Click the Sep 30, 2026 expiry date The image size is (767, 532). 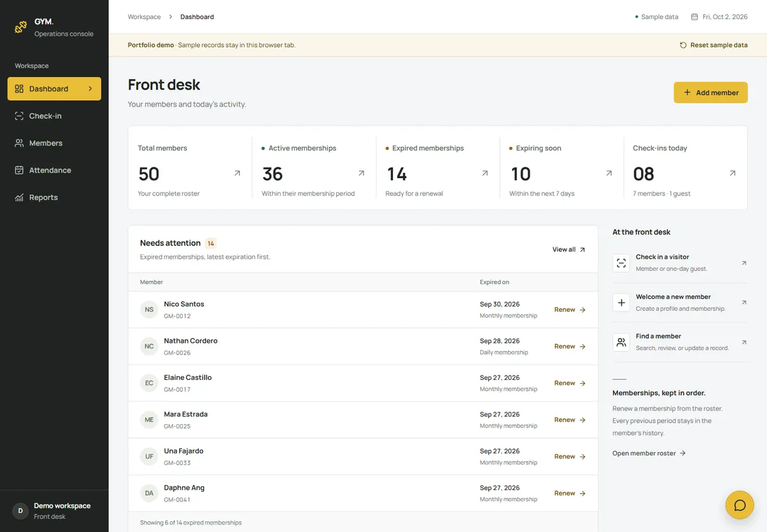point(500,304)
